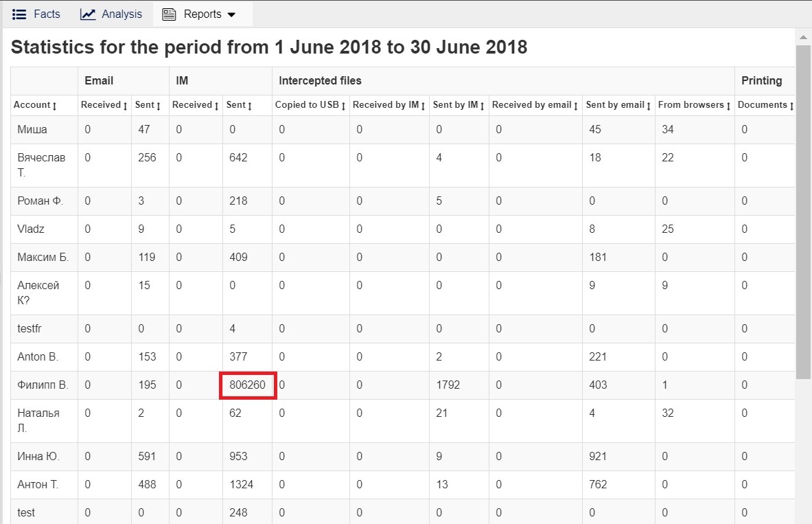The image size is (812, 524).
Task: Switch to the Analysis tab
Action: pyautogui.click(x=121, y=14)
